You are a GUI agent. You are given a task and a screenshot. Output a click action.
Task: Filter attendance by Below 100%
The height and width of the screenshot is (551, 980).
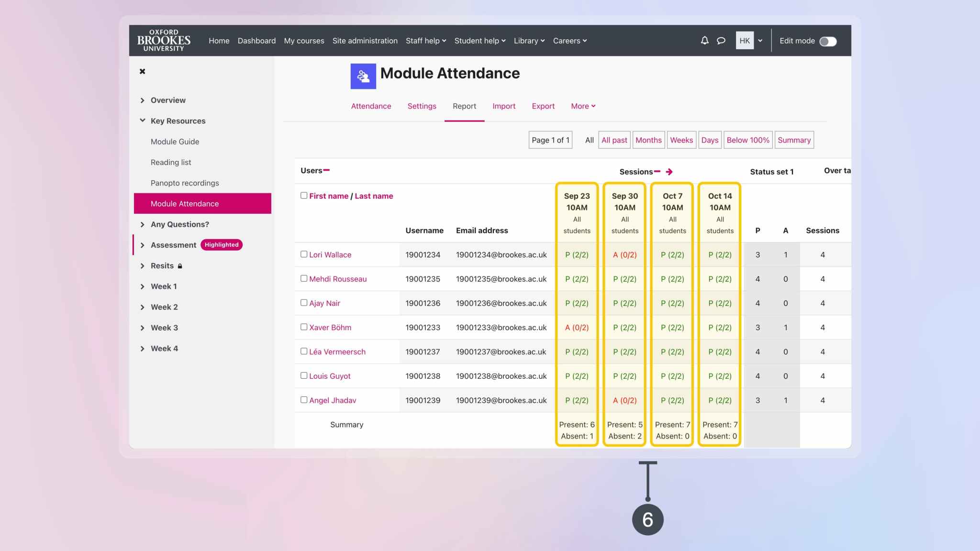747,140
